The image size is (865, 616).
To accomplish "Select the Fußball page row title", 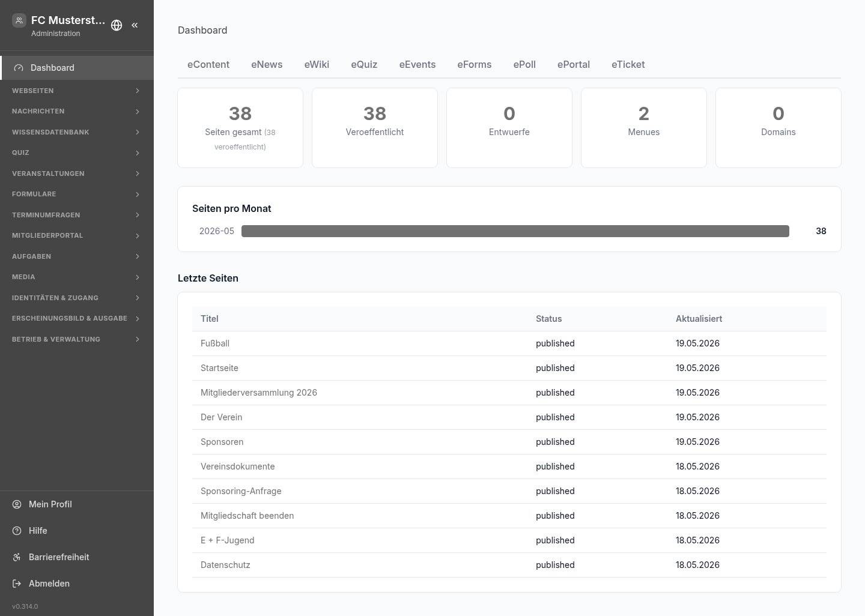I will [x=215, y=343].
